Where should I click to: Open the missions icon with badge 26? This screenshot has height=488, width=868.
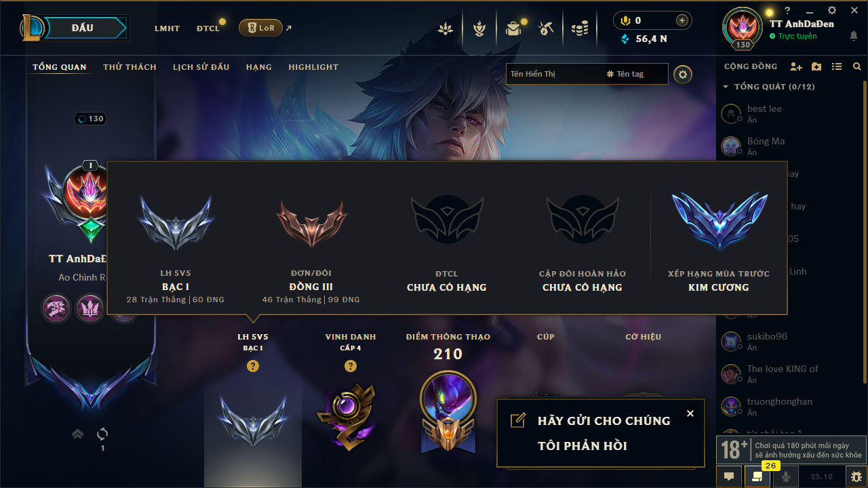pos(757,476)
